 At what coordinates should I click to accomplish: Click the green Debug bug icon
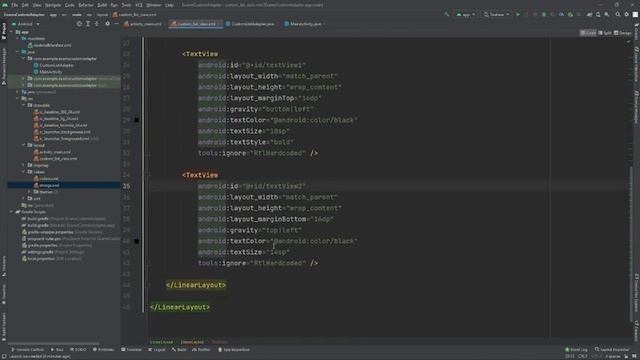544,14
